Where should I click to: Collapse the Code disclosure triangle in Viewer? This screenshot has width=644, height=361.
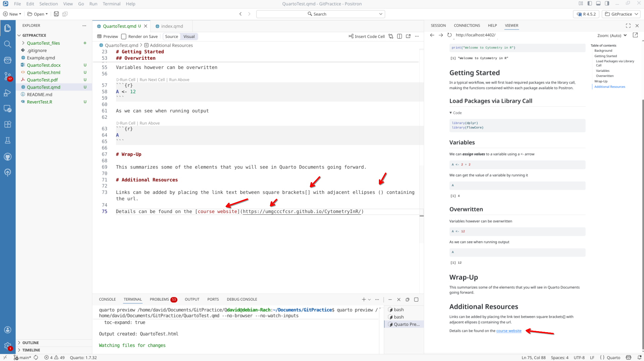[451, 113]
